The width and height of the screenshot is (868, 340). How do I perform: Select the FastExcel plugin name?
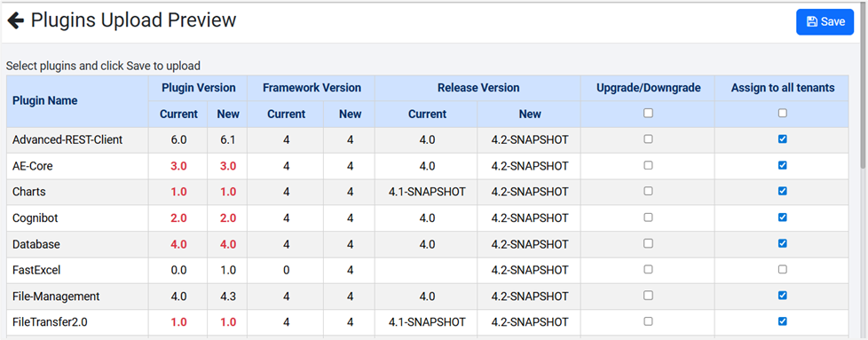click(36, 270)
